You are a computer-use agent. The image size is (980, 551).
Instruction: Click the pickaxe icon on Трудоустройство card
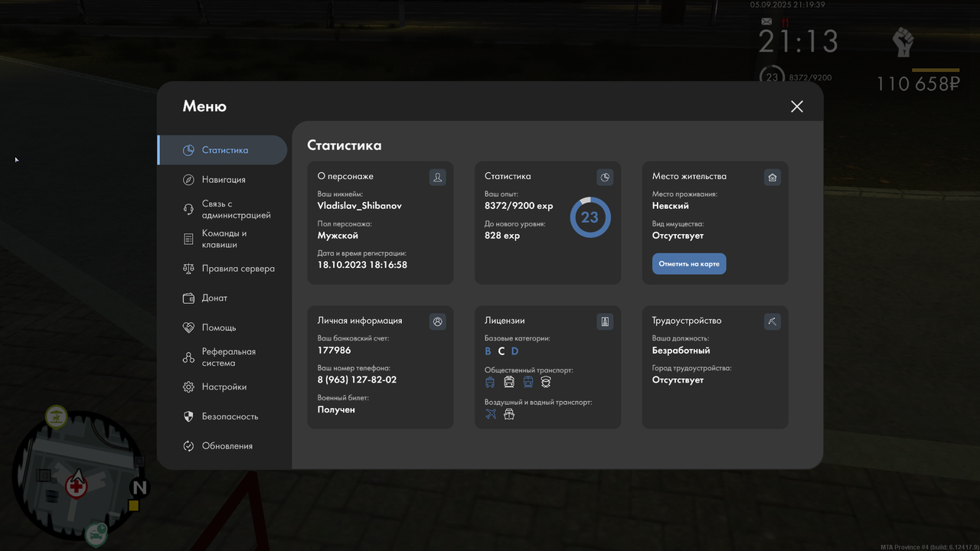[x=773, y=322]
